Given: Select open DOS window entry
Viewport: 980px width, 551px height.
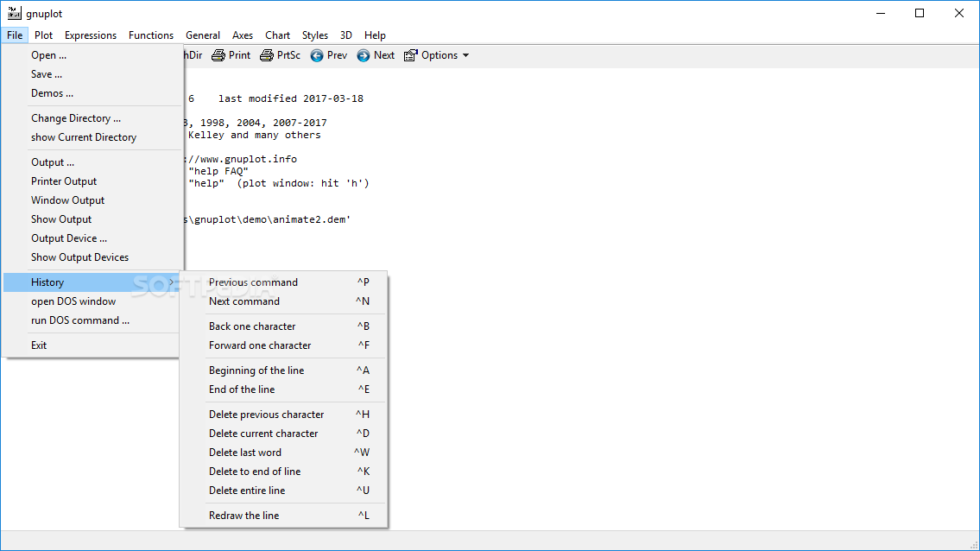Looking at the screenshot, I should pos(92,301).
